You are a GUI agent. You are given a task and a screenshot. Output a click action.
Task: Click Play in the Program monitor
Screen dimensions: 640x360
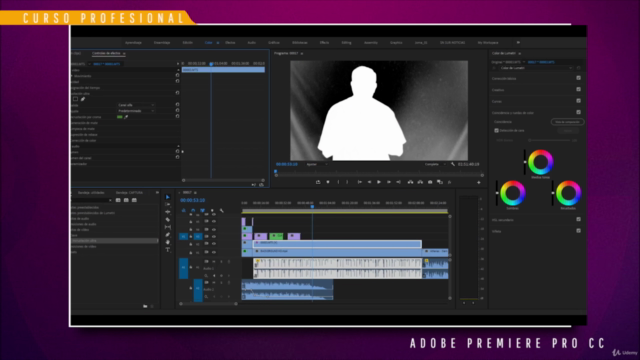point(379,182)
